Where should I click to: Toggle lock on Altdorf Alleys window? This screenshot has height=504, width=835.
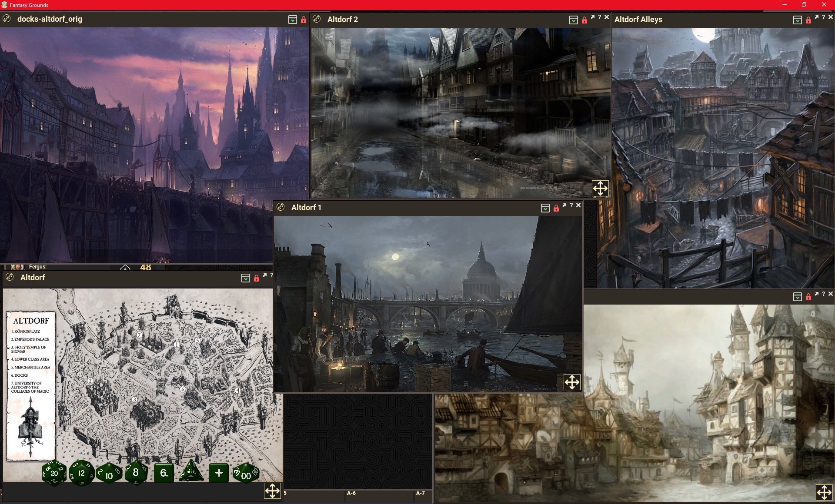(x=808, y=20)
